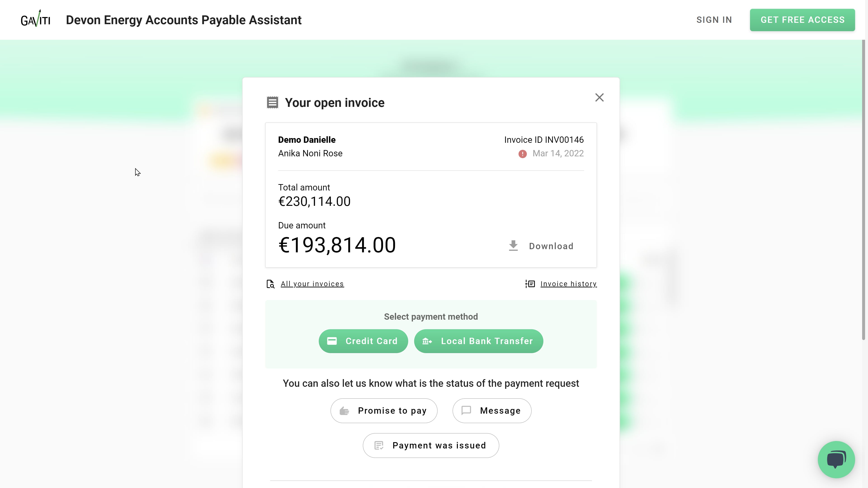Open All your invoices link
Image resolution: width=868 pixels, height=488 pixels.
coord(312,284)
